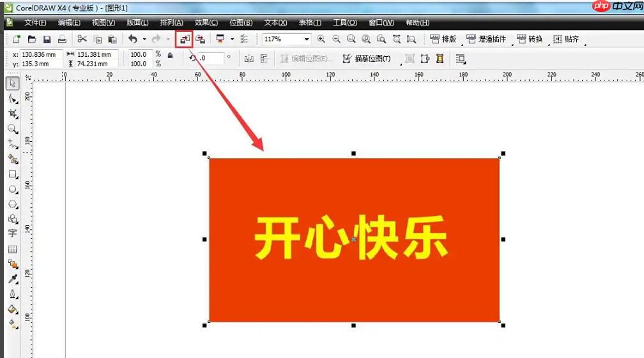Image resolution: width=644 pixels, height=358 pixels.
Task: Click the rotation angle field
Action: 211,58
